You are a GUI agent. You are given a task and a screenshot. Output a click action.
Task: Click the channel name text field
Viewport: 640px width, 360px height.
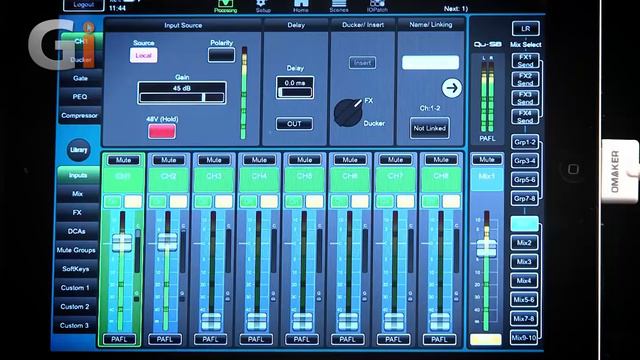point(430,62)
